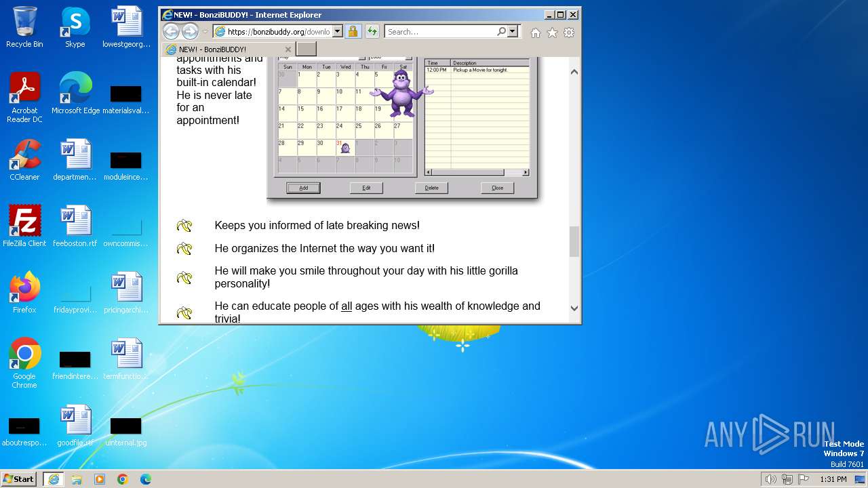
Task: Click the page scrollbar down arrow
Action: pyautogui.click(x=574, y=308)
